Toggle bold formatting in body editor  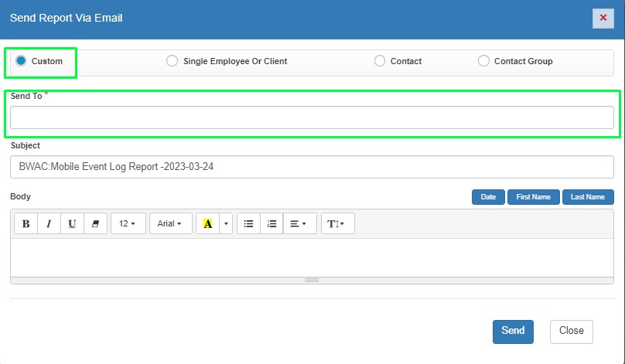coord(26,223)
